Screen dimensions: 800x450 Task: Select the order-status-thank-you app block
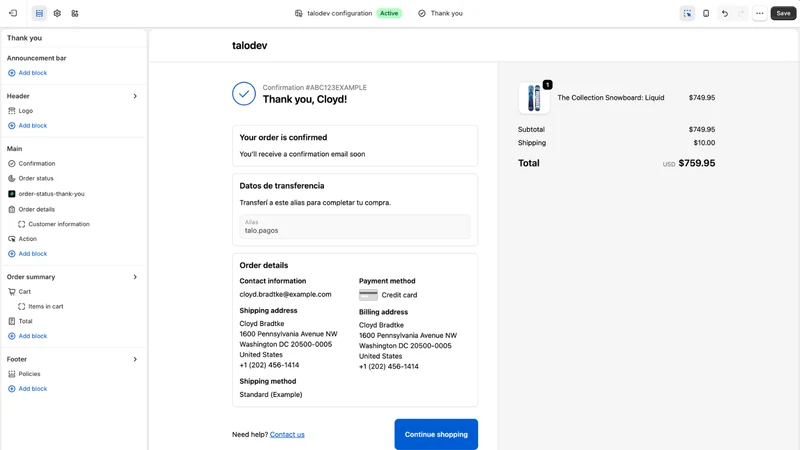(52, 194)
